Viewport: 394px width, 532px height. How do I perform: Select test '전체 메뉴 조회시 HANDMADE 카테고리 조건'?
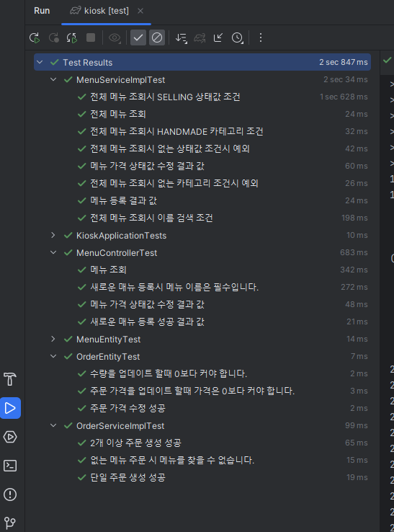[202, 132]
